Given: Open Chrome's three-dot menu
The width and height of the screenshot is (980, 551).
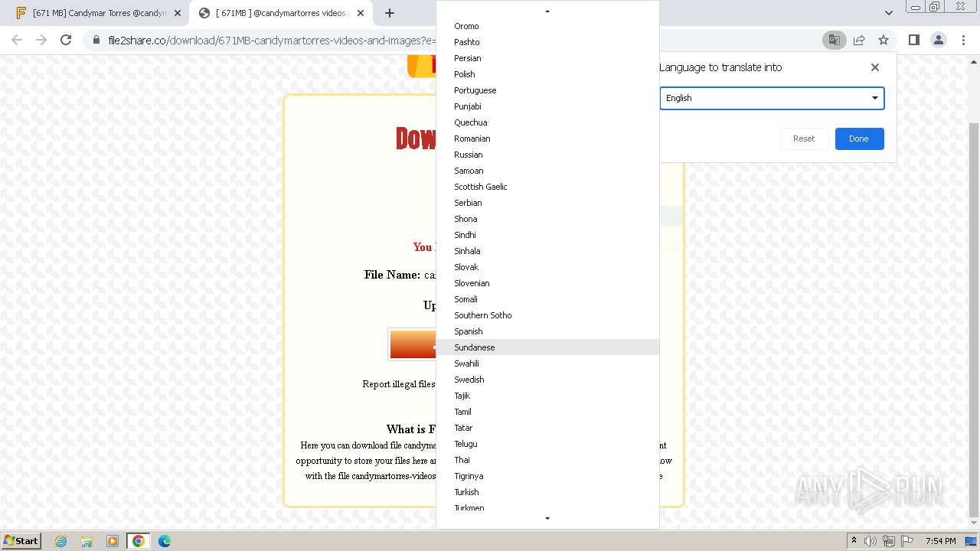Looking at the screenshot, I should point(964,40).
